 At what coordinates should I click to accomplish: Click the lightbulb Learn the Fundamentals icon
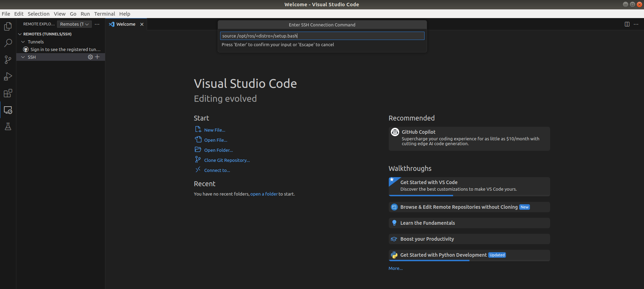(x=394, y=223)
